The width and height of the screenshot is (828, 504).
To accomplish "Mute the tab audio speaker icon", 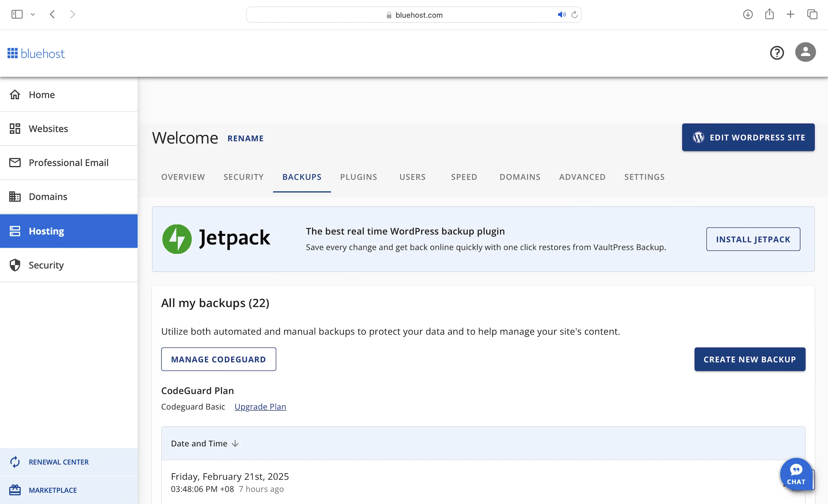I will pyautogui.click(x=561, y=15).
